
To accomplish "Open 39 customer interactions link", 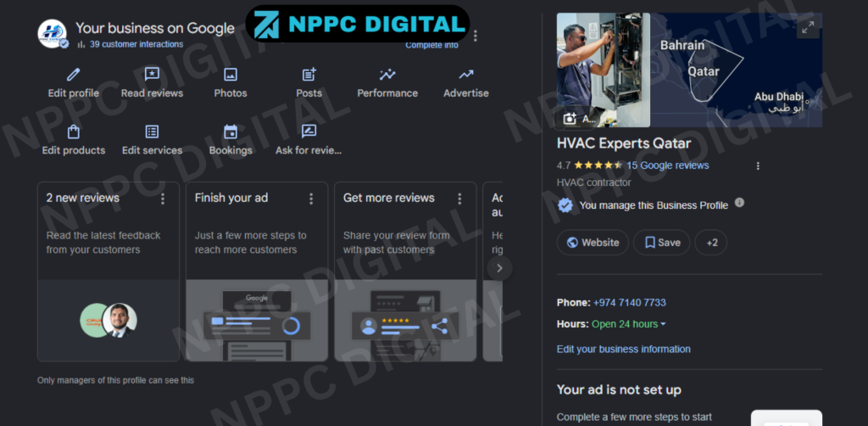I will pyautogui.click(x=136, y=44).
